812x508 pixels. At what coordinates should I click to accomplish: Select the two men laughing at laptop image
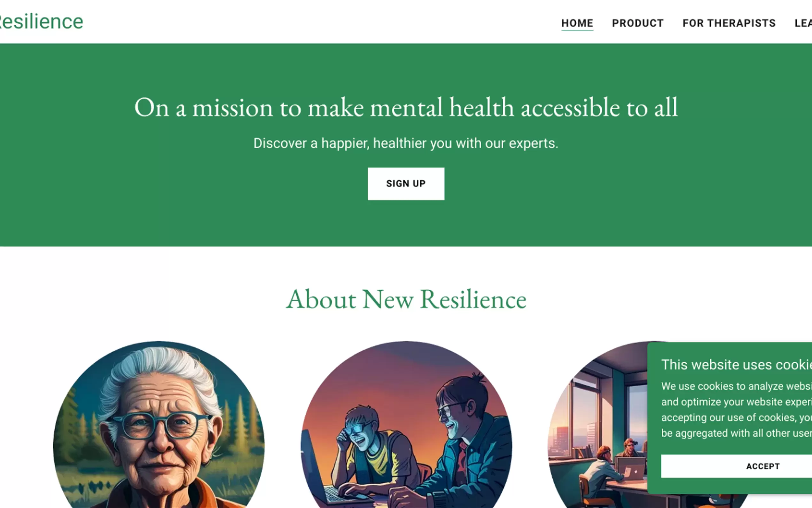click(x=406, y=425)
